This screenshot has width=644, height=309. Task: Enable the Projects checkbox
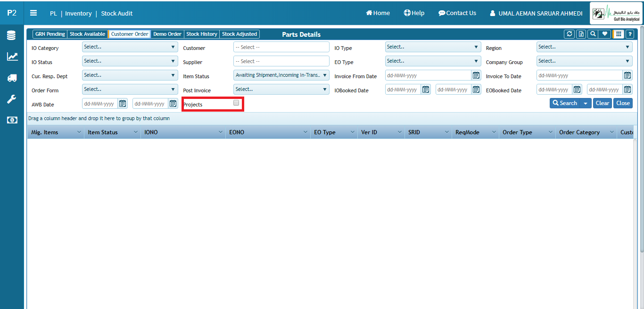(x=236, y=103)
